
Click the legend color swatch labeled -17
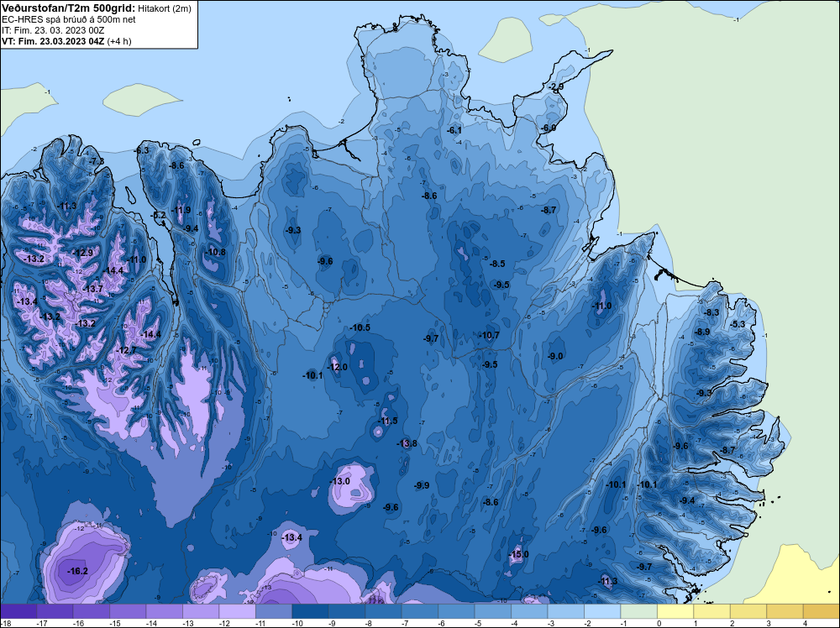click(x=55, y=611)
